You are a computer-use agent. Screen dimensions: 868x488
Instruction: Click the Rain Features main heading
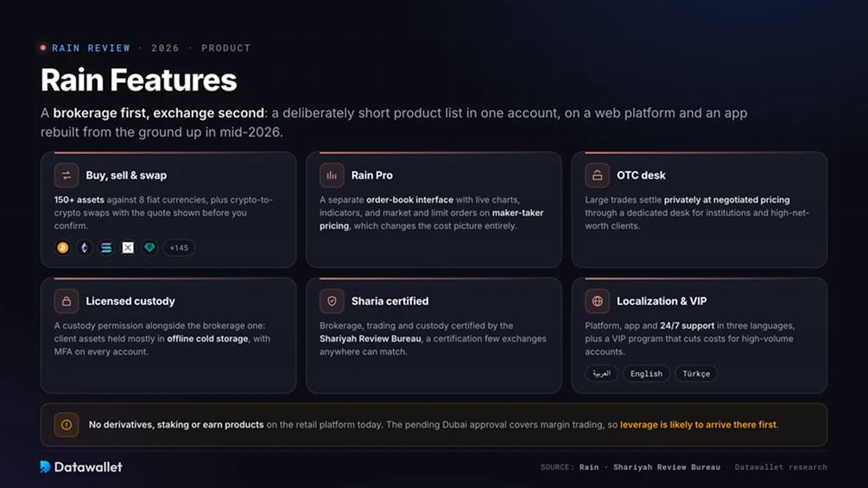click(138, 80)
